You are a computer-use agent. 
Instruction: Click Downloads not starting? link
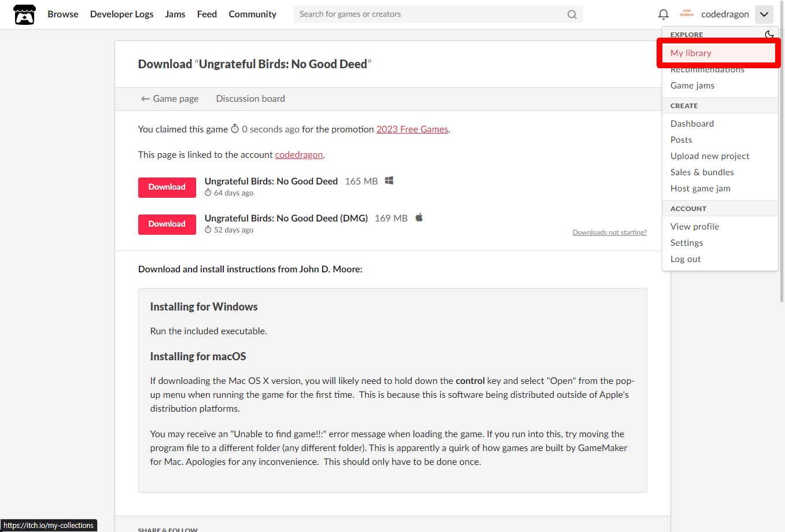[610, 232]
